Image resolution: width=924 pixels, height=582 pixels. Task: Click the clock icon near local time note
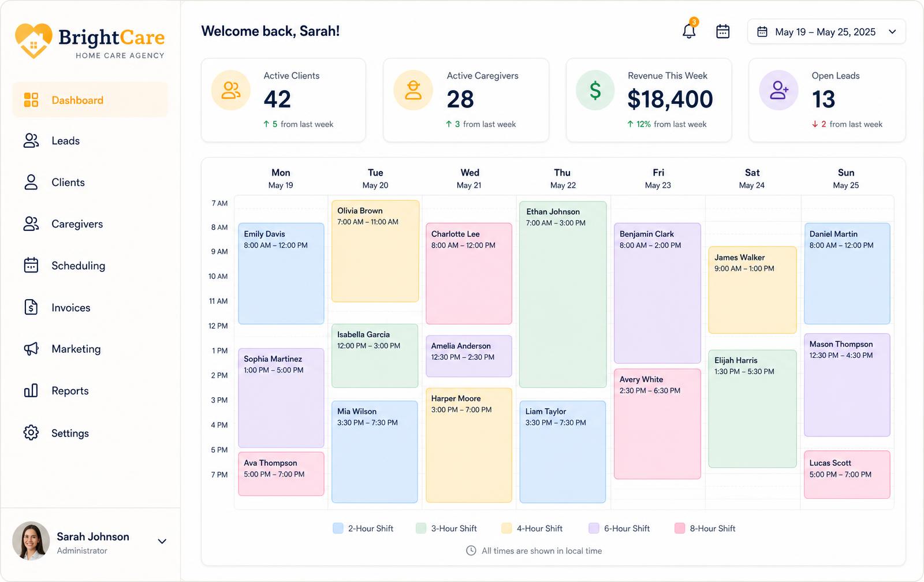pos(471,551)
